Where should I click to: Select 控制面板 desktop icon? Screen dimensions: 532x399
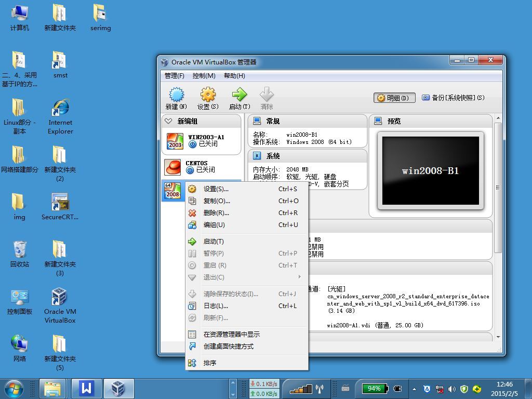tap(19, 301)
